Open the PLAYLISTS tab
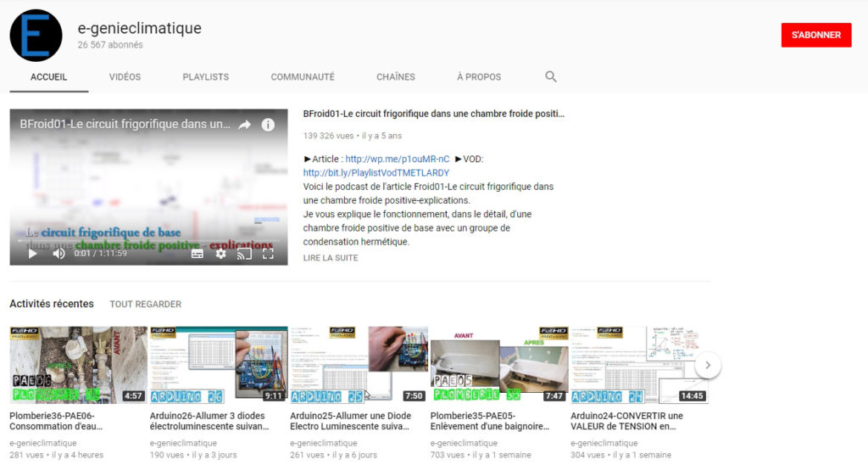 pos(205,77)
